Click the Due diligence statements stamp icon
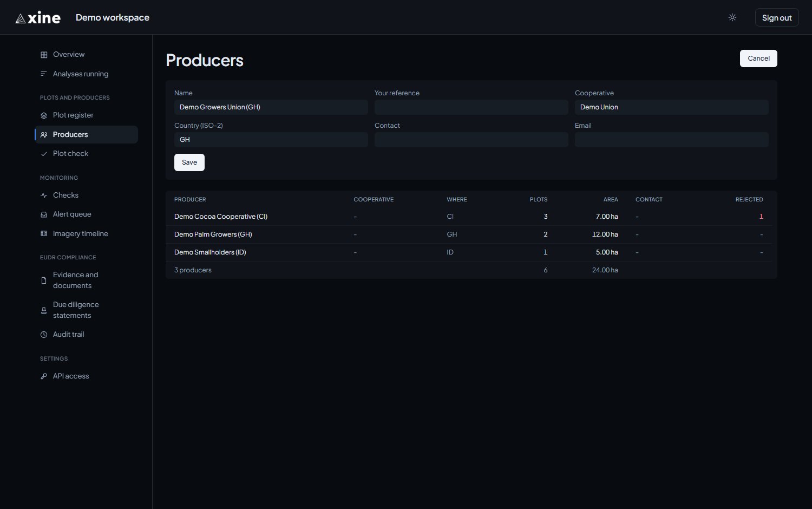Viewport: 812px width, 509px height. (x=44, y=310)
